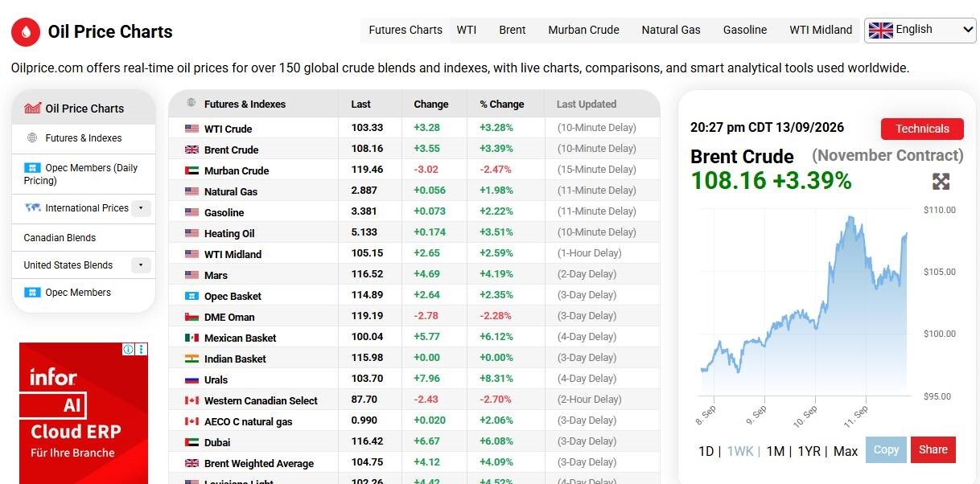Click Murban Crude change value -3.02
980x484 pixels.
(x=426, y=170)
